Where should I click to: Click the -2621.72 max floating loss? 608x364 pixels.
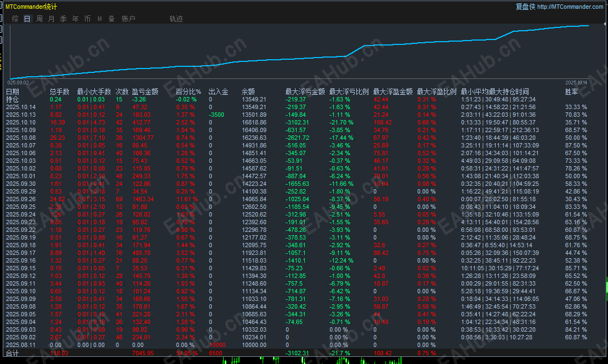coord(297,138)
